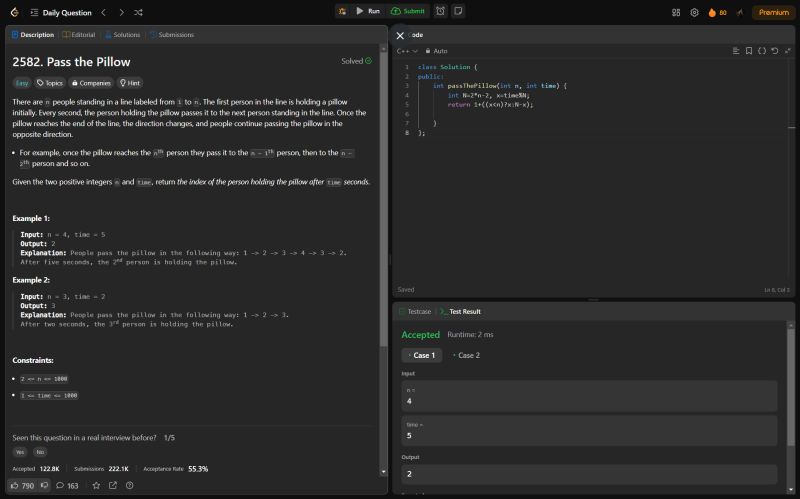Answer No to seen in interview
The width and height of the screenshot is (800, 499).
click(40, 452)
